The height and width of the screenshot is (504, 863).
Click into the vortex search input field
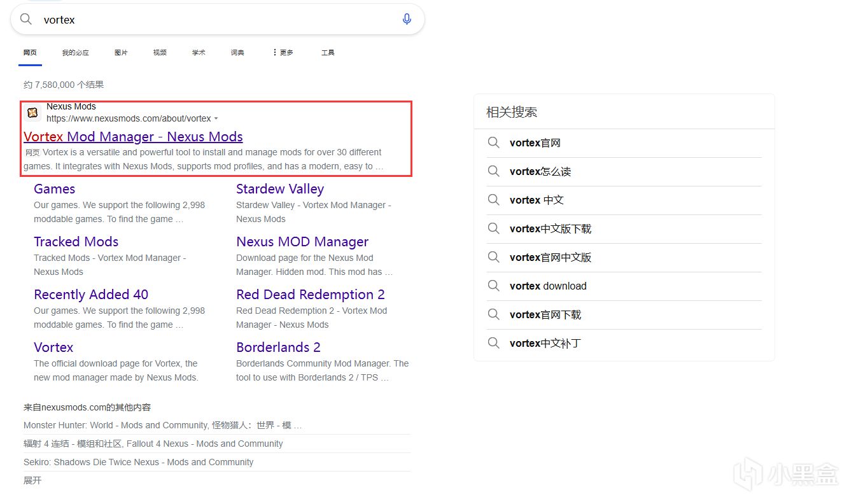pos(216,20)
